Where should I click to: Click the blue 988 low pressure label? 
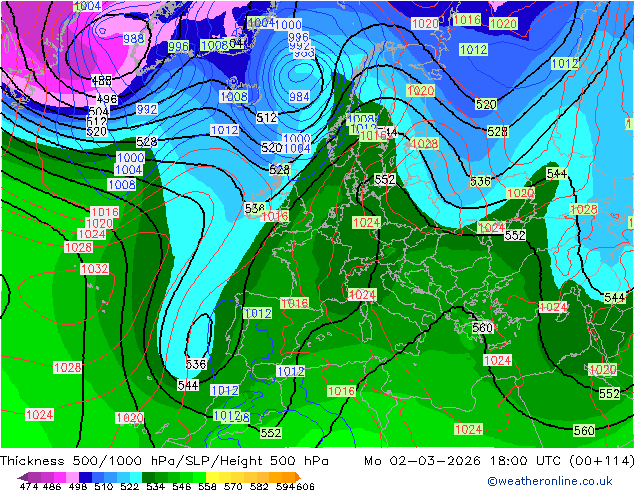[133, 38]
